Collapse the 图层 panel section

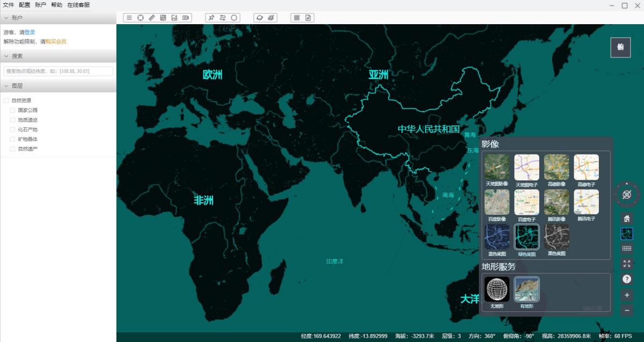point(6,86)
